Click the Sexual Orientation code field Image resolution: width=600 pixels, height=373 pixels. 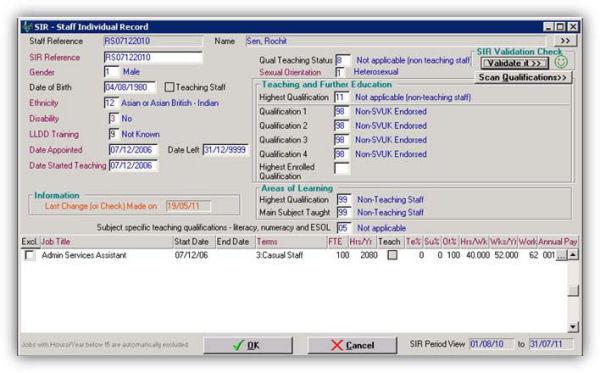(340, 72)
